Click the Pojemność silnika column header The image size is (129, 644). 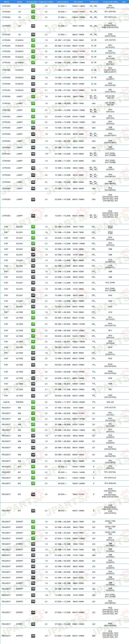(46, 2)
